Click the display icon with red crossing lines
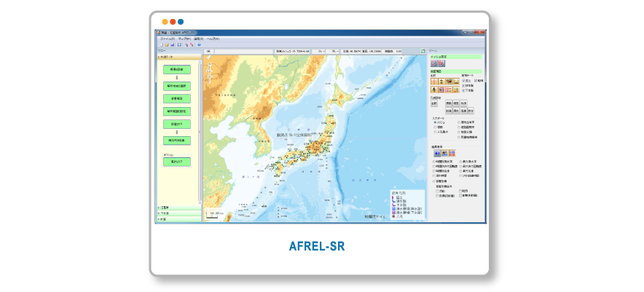 (x=434, y=82)
